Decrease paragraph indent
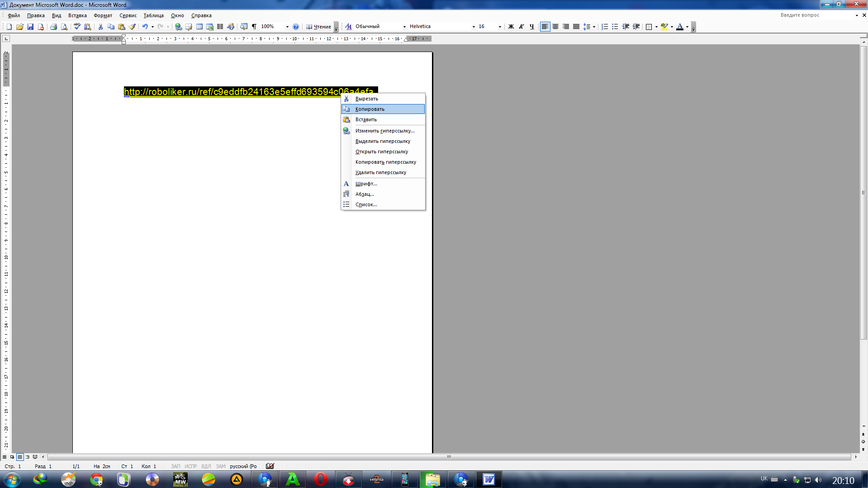 tap(626, 27)
